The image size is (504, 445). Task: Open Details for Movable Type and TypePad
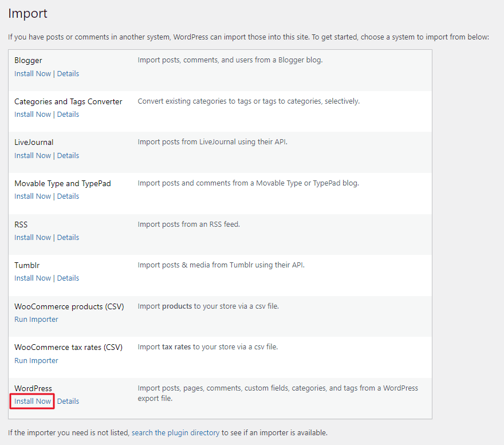pyautogui.click(x=68, y=196)
